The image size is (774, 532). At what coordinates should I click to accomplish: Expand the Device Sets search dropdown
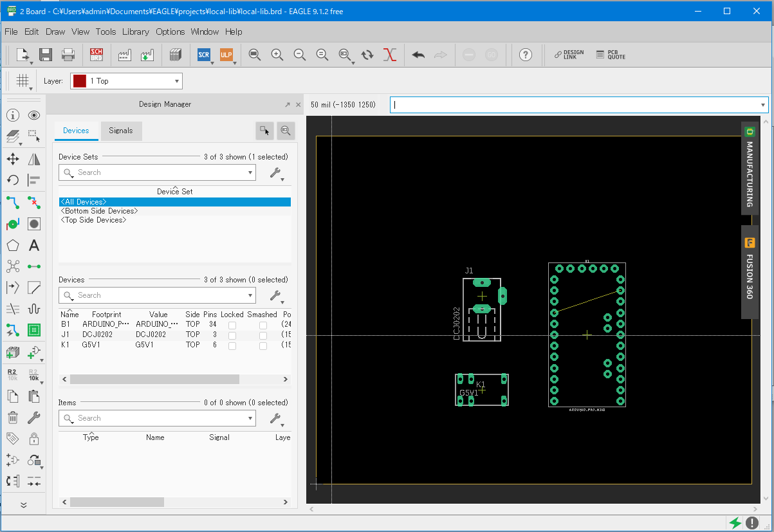(250, 172)
